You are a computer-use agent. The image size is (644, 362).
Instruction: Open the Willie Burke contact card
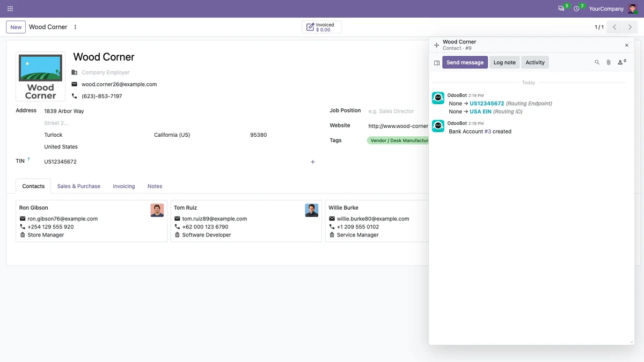[377, 221]
